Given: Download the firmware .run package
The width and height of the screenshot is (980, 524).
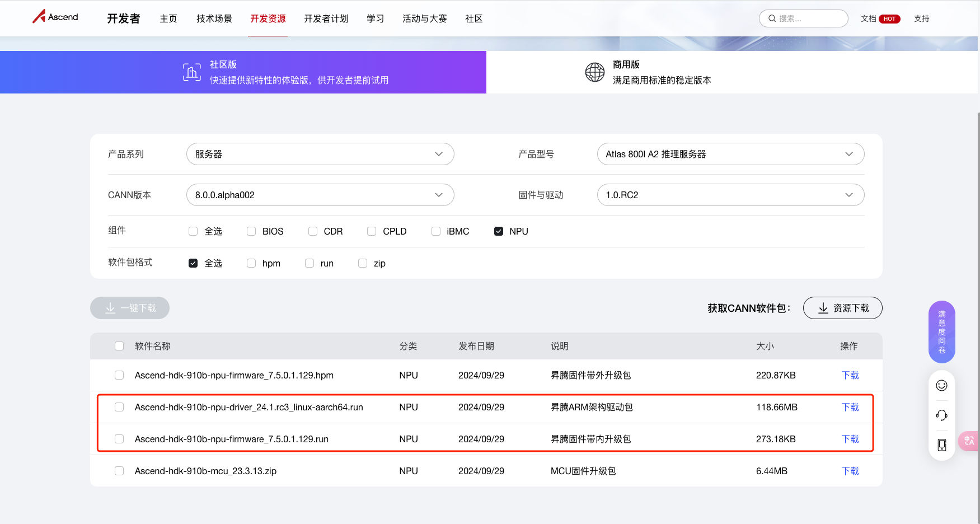Looking at the screenshot, I should click(x=850, y=439).
